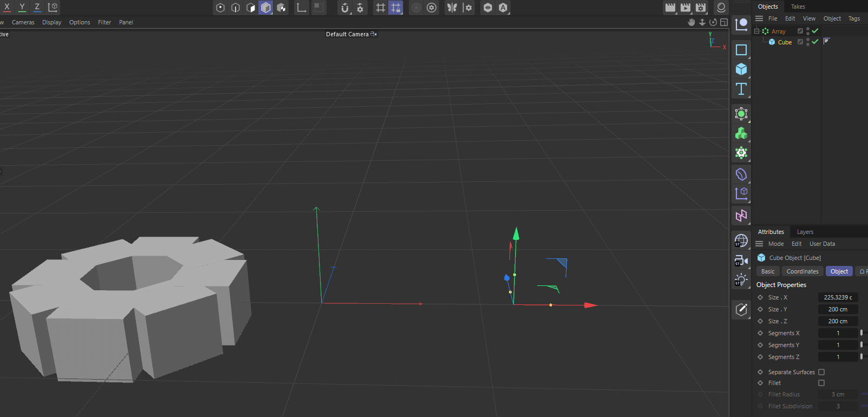This screenshot has width=868, height=417.
Task: Click the Viewport Solo dark square icon
Action: [x=319, y=8]
